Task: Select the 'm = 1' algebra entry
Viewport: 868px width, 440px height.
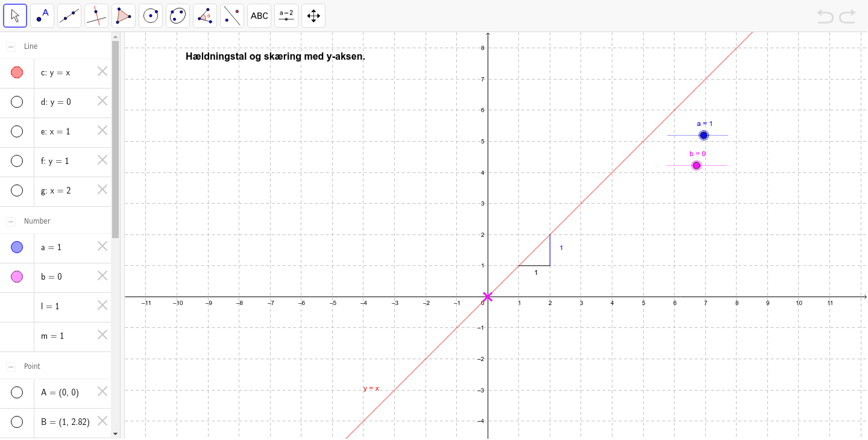Action: (52, 336)
